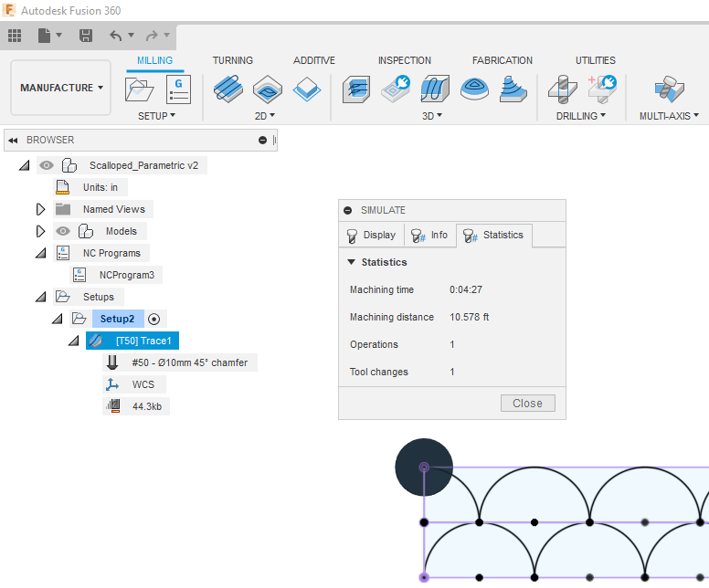Click the New Setup folder icon

(141, 89)
